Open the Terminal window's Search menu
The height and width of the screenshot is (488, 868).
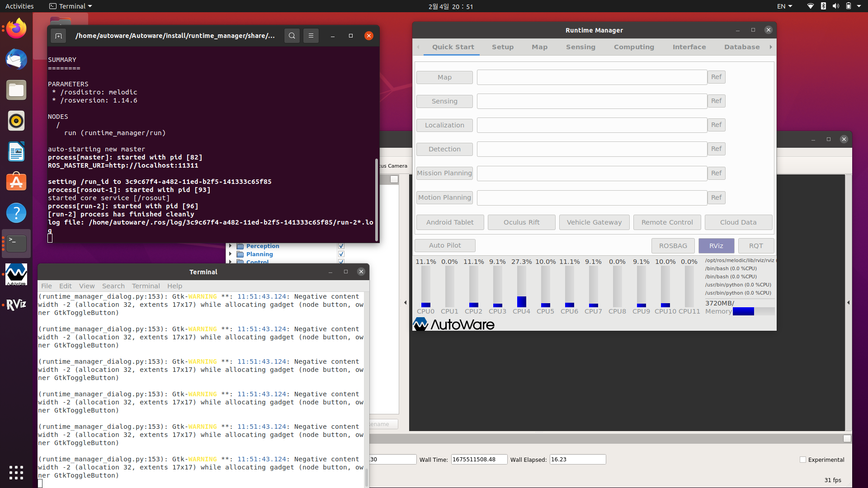113,286
